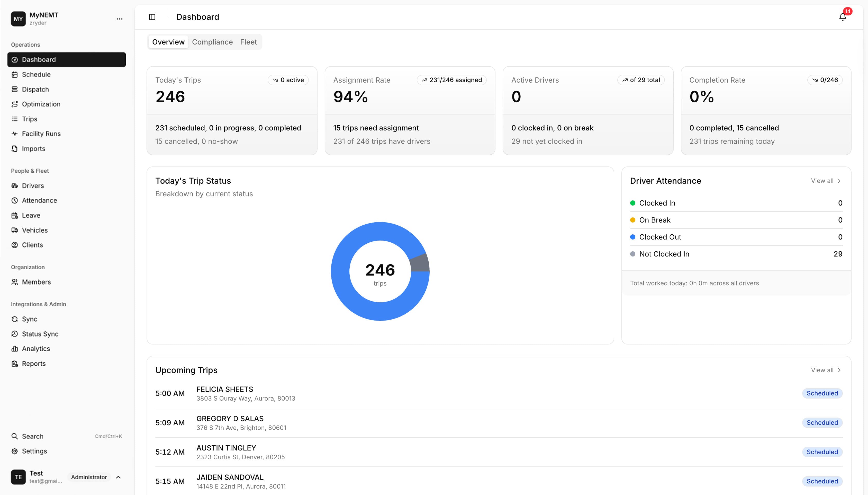The image size is (868, 495).
Task: Open the Reports page
Action: pyautogui.click(x=33, y=364)
